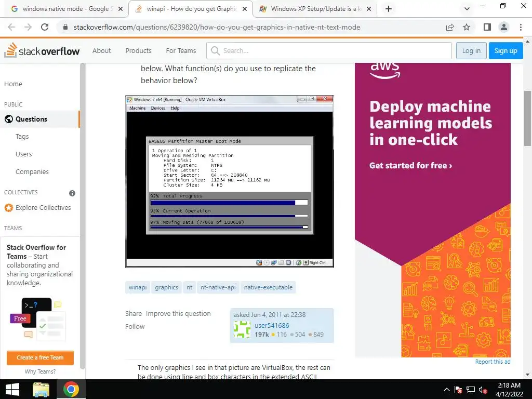Click the globe icon beside Questions
This screenshot has height=399, width=532.
click(x=9, y=119)
